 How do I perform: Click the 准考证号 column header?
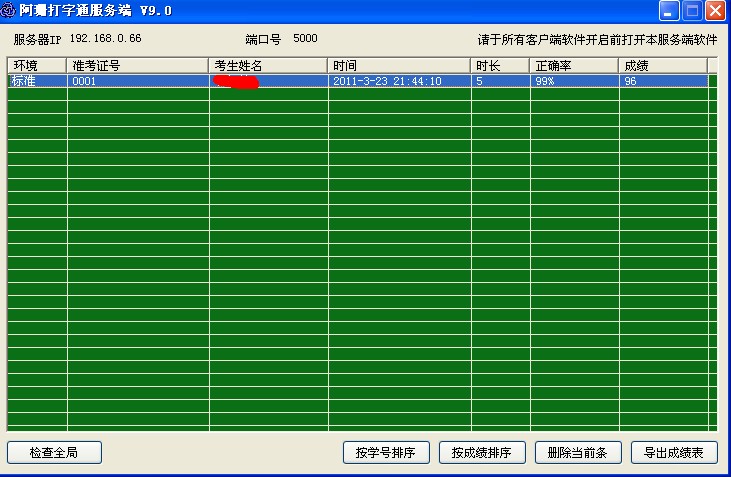pos(138,66)
